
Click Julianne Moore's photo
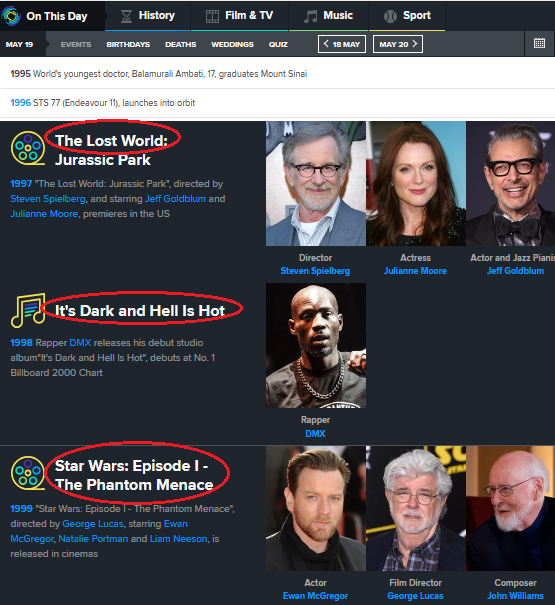416,184
